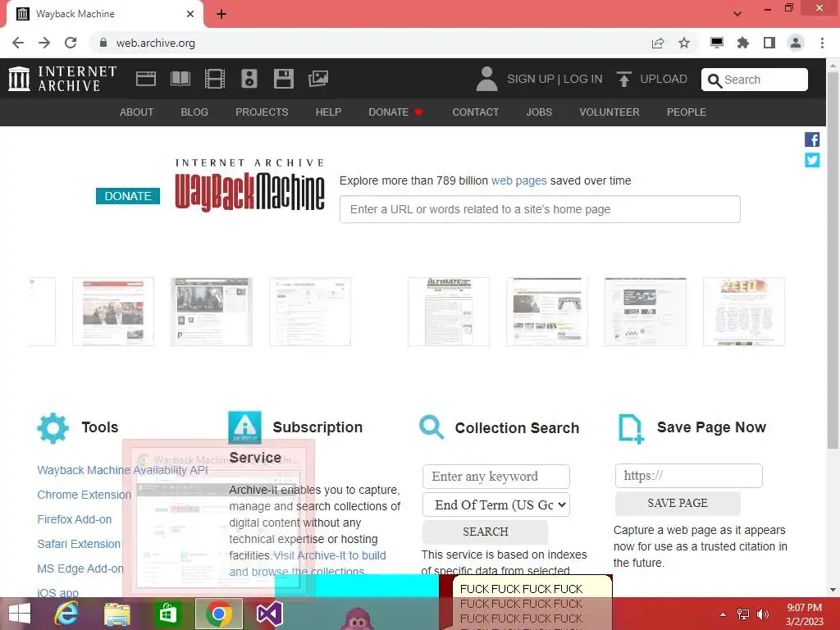Click the browser back arrow

[x=18, y=43]
